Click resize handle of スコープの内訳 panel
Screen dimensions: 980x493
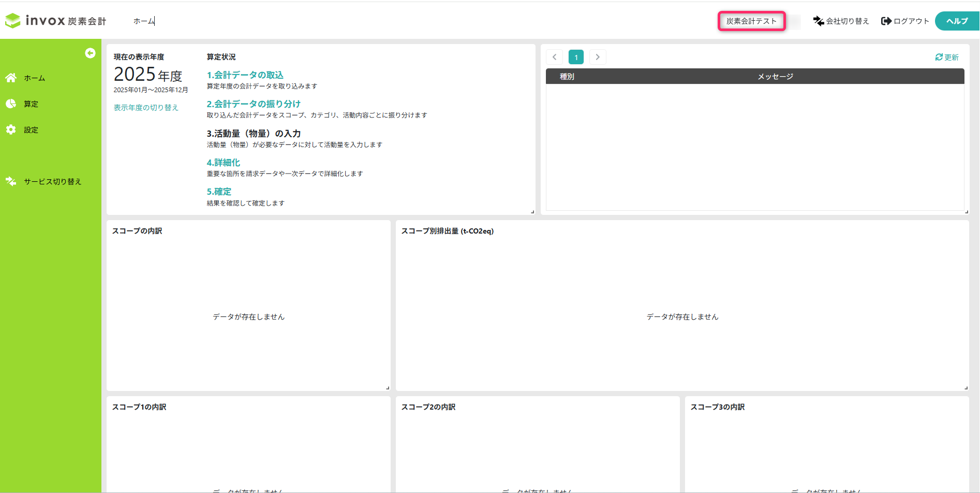(x=387, y=387)
